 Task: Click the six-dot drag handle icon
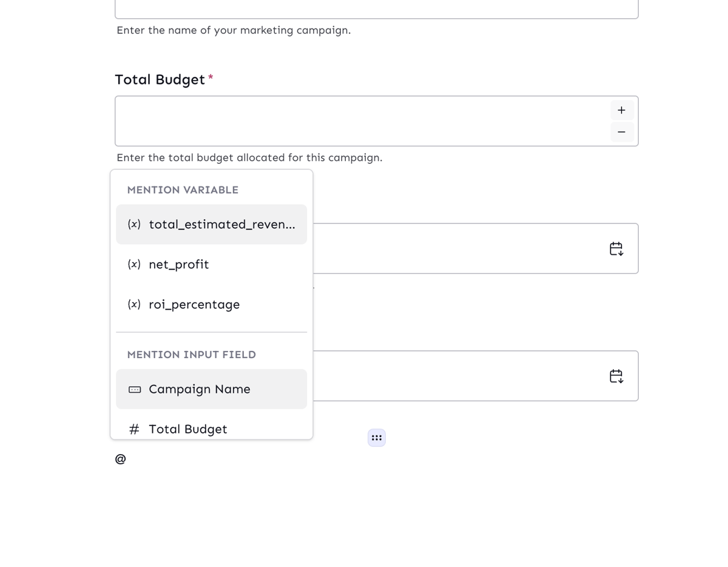(377, 438)
